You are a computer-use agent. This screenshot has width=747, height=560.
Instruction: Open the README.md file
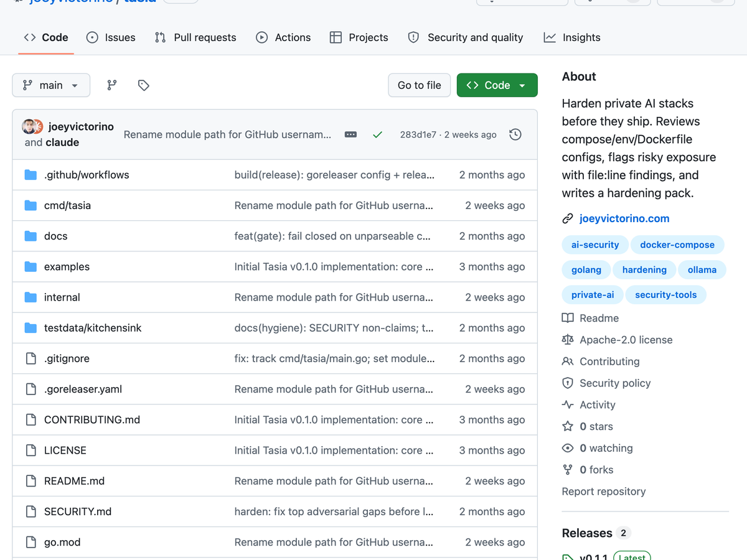tap(74, 481)
